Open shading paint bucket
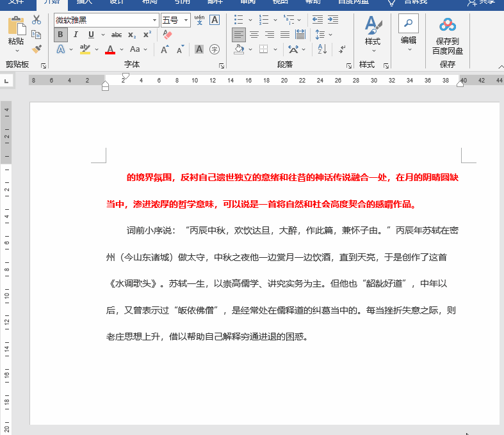This screenshot has height=435, width=504. [x=239, y=49]
